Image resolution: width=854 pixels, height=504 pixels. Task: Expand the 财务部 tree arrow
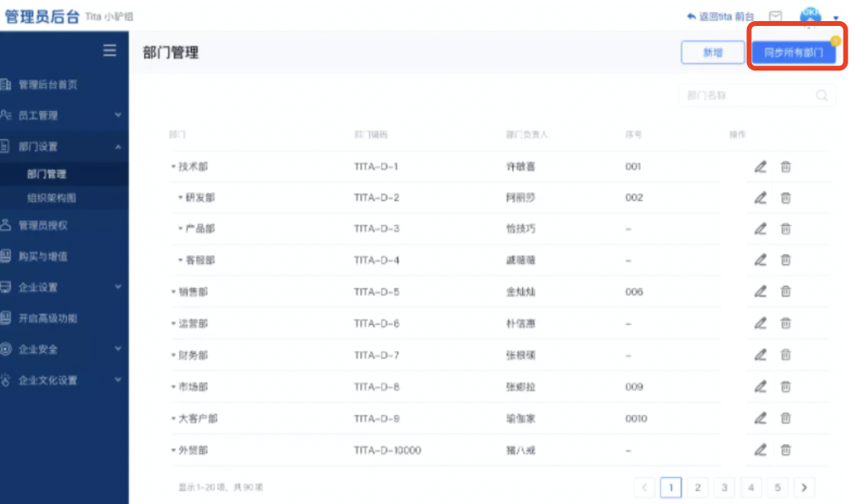(x=173, y=355)
